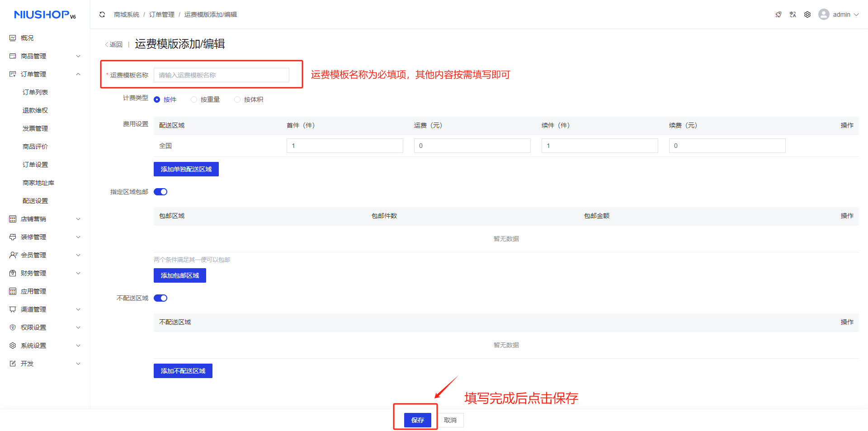Open the admin account dropdown arrow
This screenshot has height=431, width=868.
(x=856, y=14)
